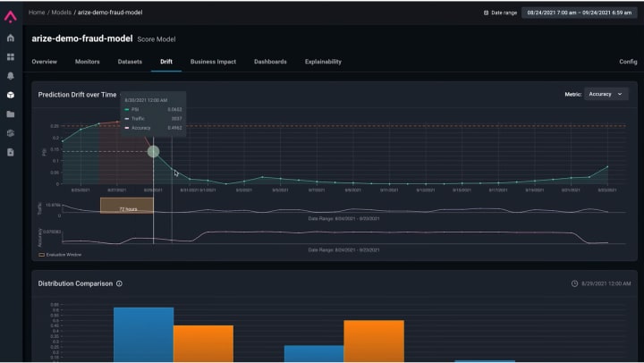This screenshot has height=363, width=644.
Task: Click the Evaluation Window legend entry
Action: pos(60,255)
